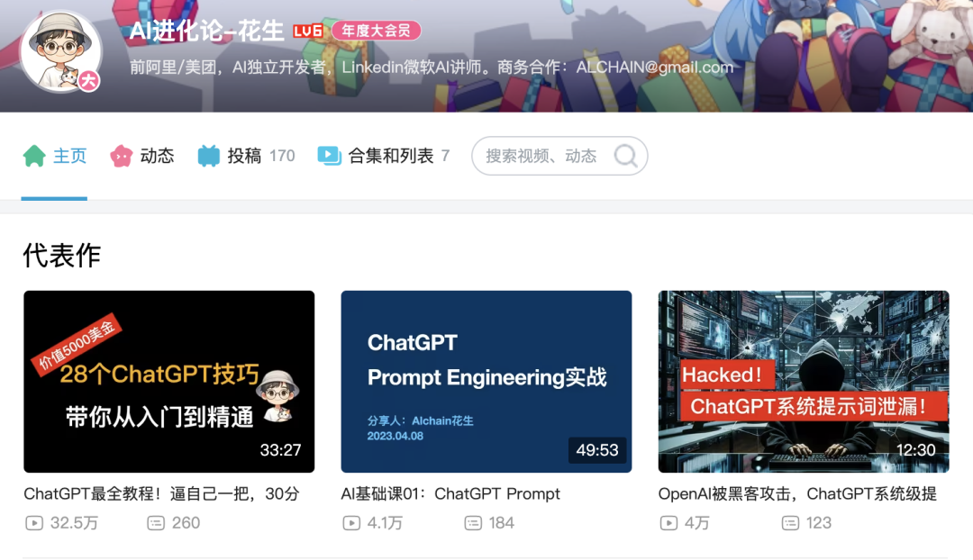The height and width of the screenshot is (560, 973).
Task: Click the 32.5万 view count
Action: [x=74, y=523]
